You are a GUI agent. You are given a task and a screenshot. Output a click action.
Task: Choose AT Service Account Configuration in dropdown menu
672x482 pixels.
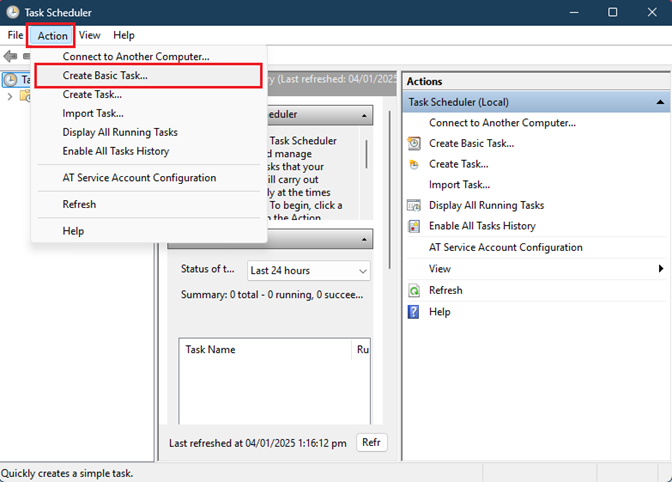[148, 177]
